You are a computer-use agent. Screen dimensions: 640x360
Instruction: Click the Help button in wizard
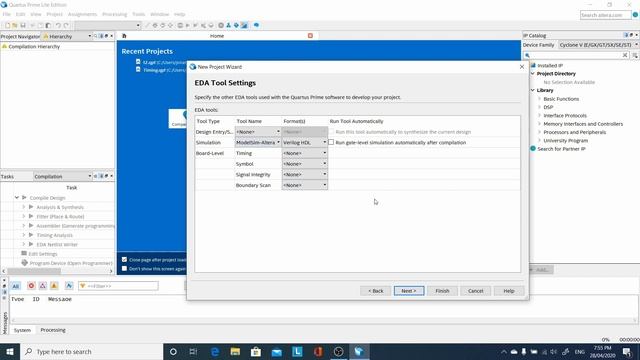click(509, 291)
